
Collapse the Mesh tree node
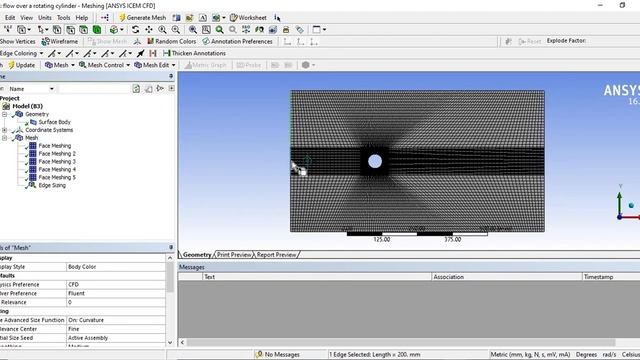(4, 138)
